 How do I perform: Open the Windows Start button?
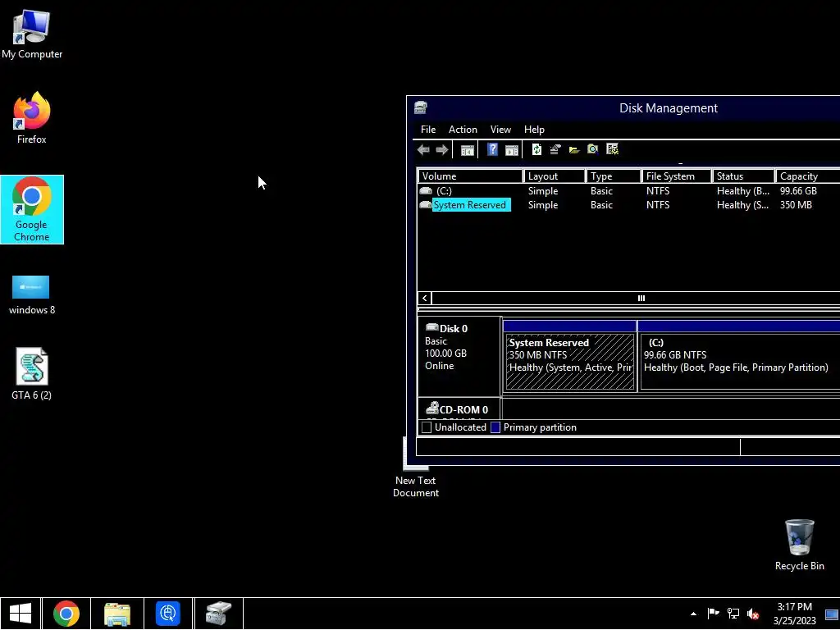(21, 614)
